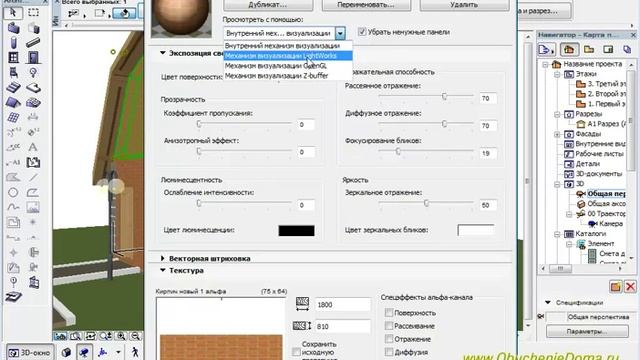The image size is (640, 360).
Task: Pick the Figure image tool
Action: (x=33, y=207)
